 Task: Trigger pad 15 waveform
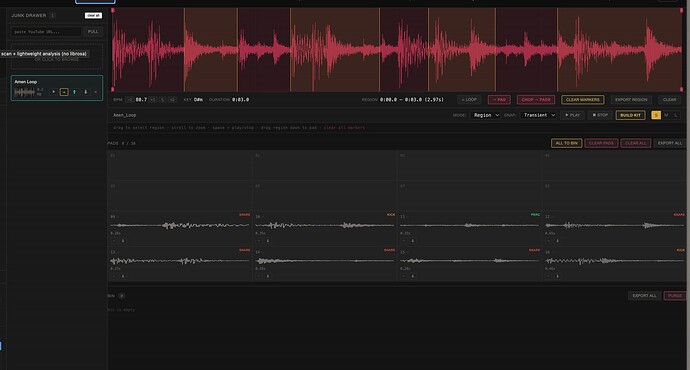click(x=470, y=261)
